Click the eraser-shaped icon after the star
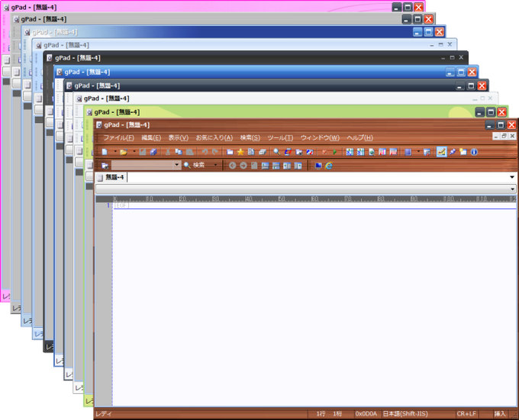This screenshot has height=420, width=519. coord(262,152)
